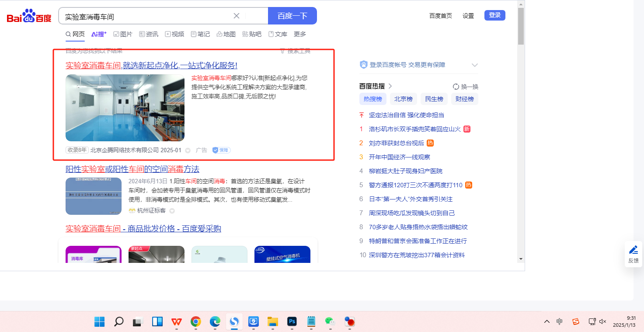644x332 pixels.
Task: Expand the chevron beside 登录百度帐号
Action: click(x=475, y=65)
